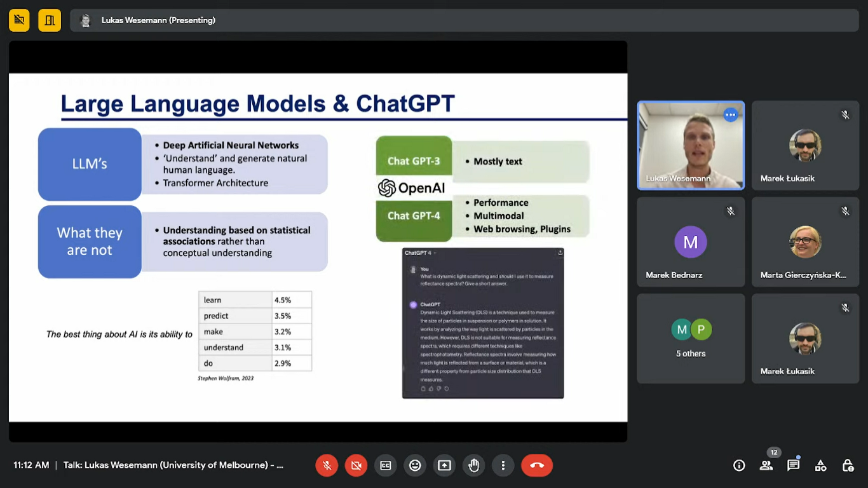Screen dimensions: 868x488
Task: Open the emoji reactions button
Action: coord(415,466)
